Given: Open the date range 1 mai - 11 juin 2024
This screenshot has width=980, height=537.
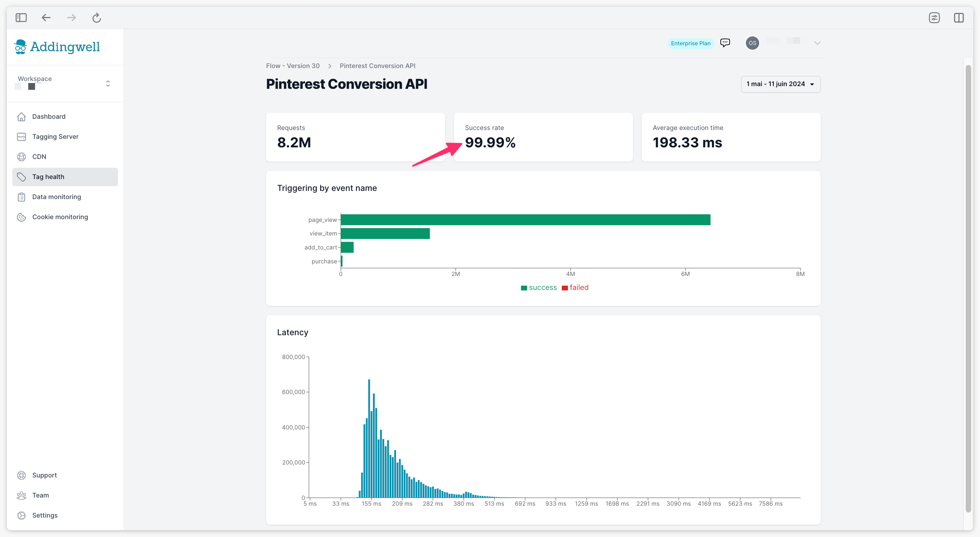Looking at the screenshot, I should pos(780,84).
